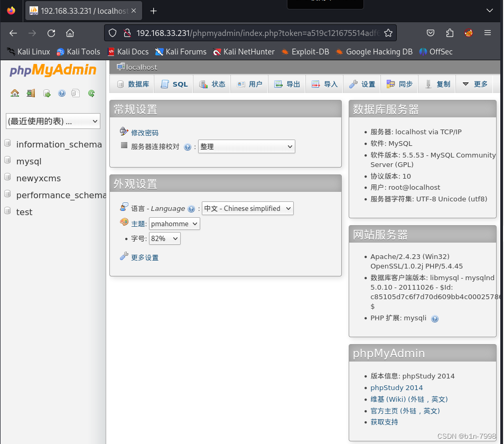Bookmark this page with the star icon
Screen dimensions: 504x444
coord(388,33)
